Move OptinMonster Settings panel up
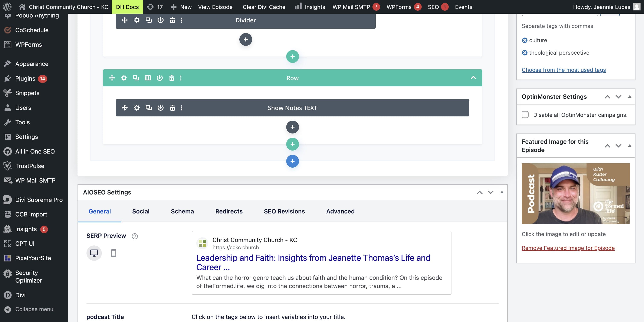This screenshot has height=322, width=644. click(607, 97)
